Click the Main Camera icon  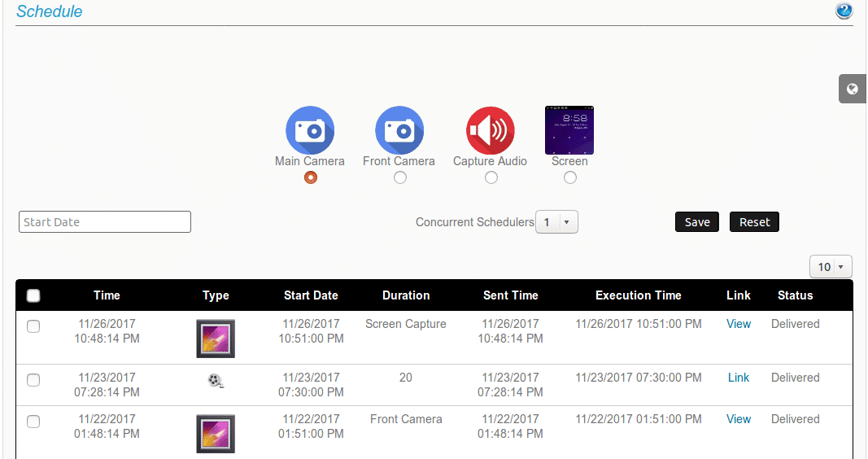[x=310, y=130]
